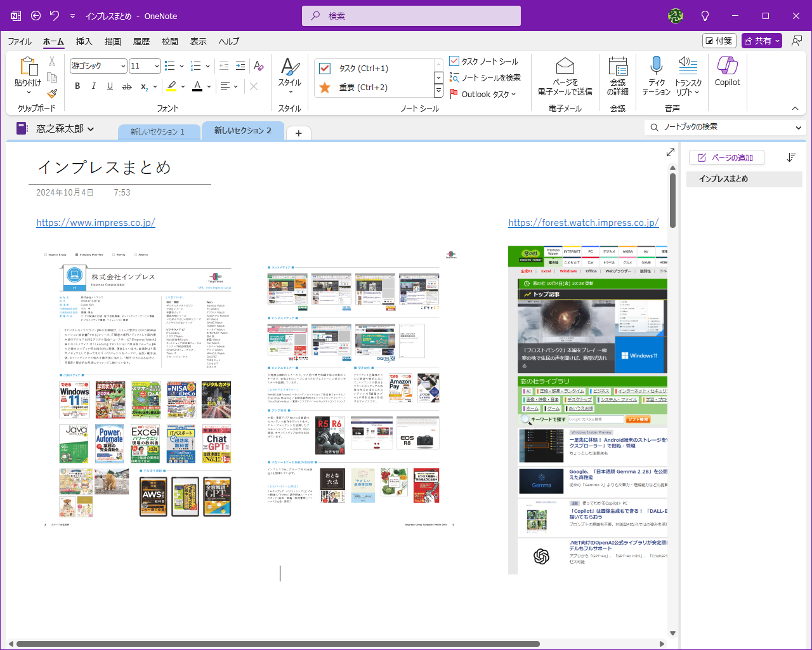This screenshot has height=650, width=812.
Task: Open the Copilot pane
Action: tap(728, 72)
